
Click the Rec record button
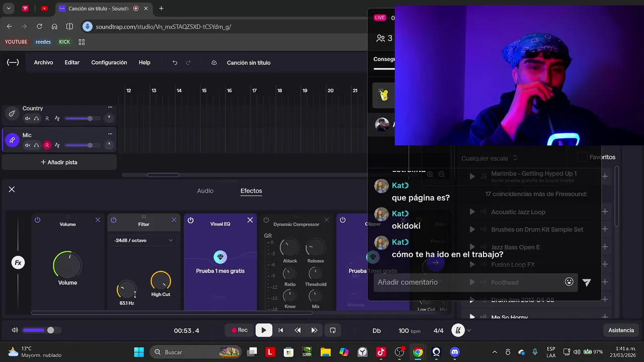[x=239, y=330]
